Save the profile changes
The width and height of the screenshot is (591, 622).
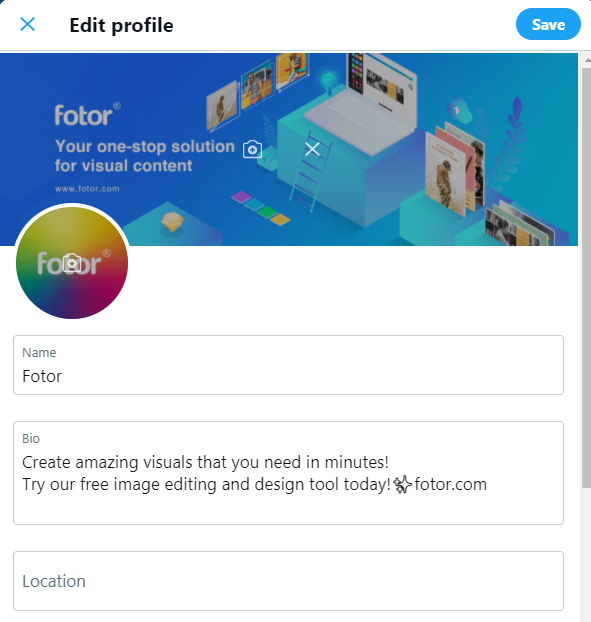548,25
